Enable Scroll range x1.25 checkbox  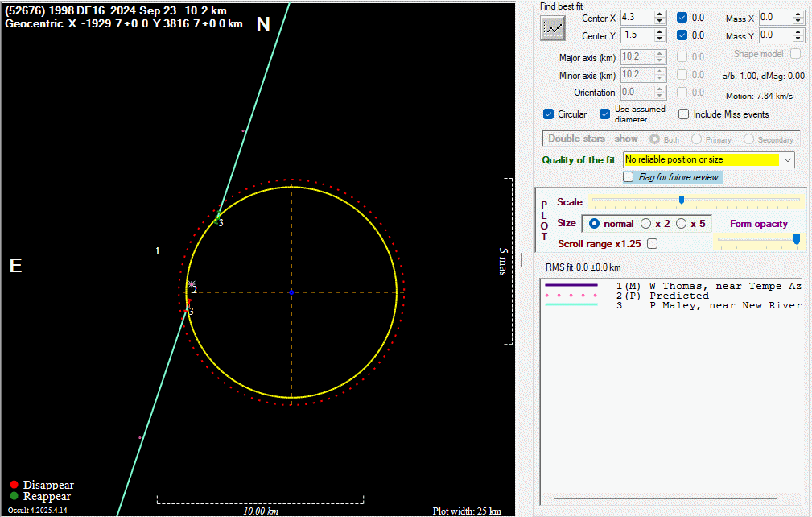(x=653, y=243)
